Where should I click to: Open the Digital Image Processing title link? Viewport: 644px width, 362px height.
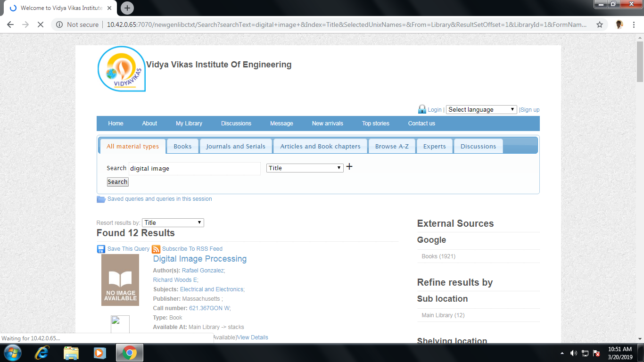[200, 259]
